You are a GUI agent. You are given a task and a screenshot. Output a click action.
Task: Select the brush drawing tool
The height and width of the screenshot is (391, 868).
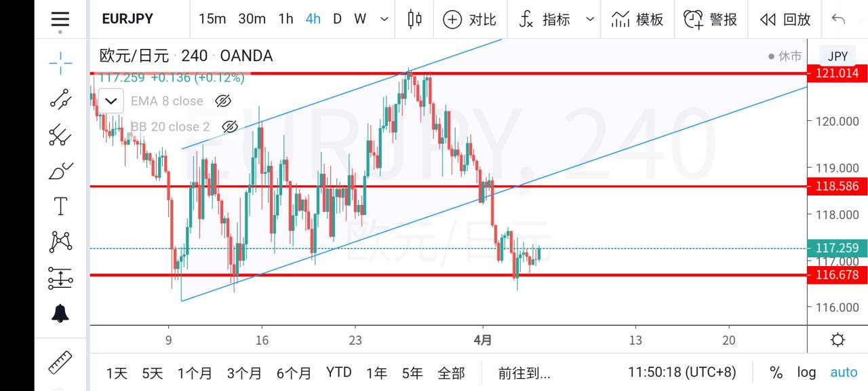(x=60, y=171)
